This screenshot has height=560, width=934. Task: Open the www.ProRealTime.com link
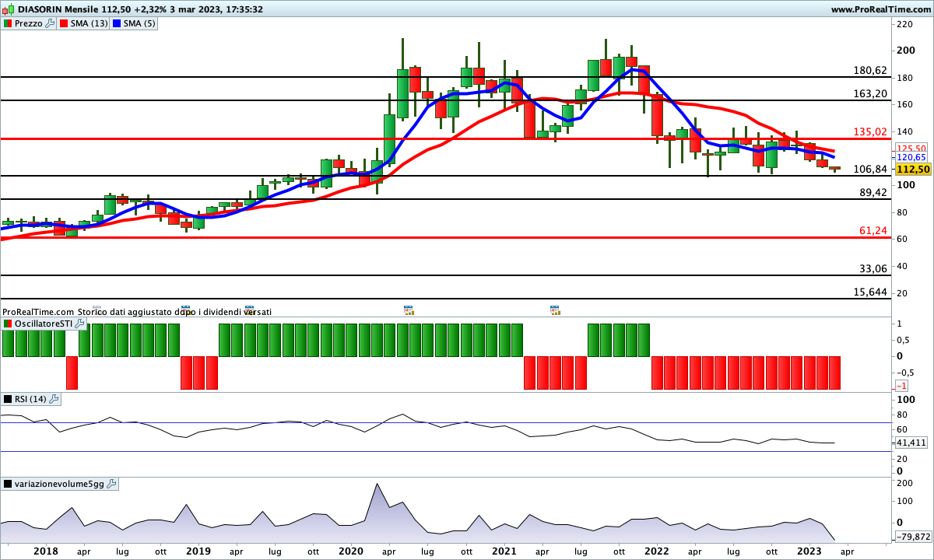pos(880,9)
